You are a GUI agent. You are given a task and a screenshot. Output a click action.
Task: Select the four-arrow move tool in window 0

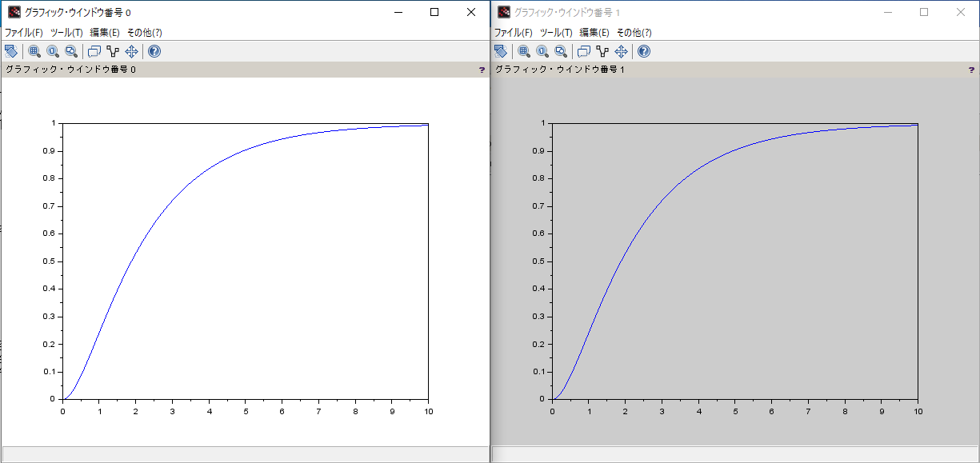[x=132, y=51]
